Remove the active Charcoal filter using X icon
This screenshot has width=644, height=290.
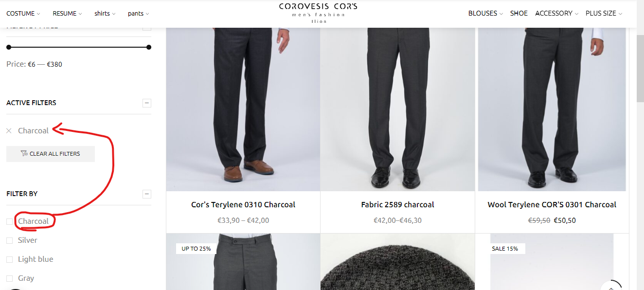point(9,130)
